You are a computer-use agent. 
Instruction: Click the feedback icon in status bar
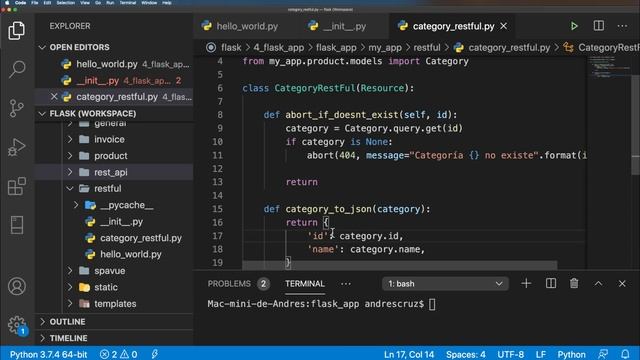[x=603, y=354]
